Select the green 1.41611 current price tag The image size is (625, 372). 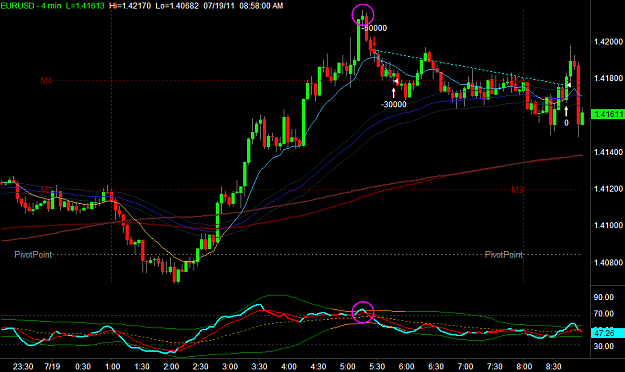608,114
